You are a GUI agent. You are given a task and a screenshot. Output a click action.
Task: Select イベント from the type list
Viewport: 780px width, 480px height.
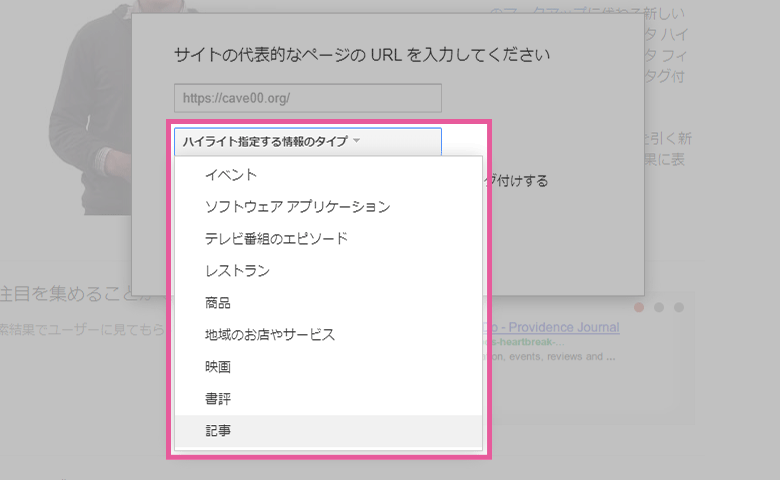point(328,175)
